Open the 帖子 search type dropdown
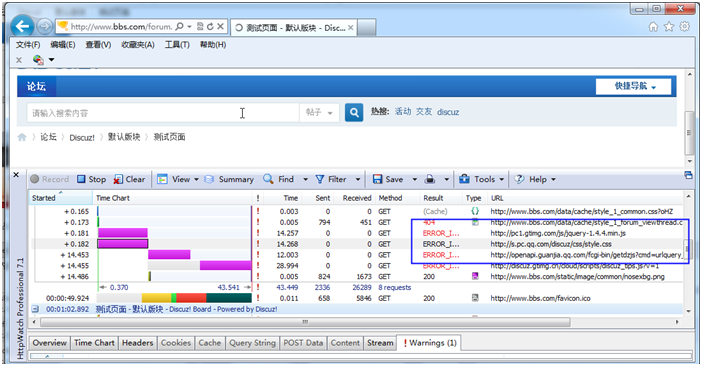The height and width of the screenshot is (366, 702). (x=319, y=112)
